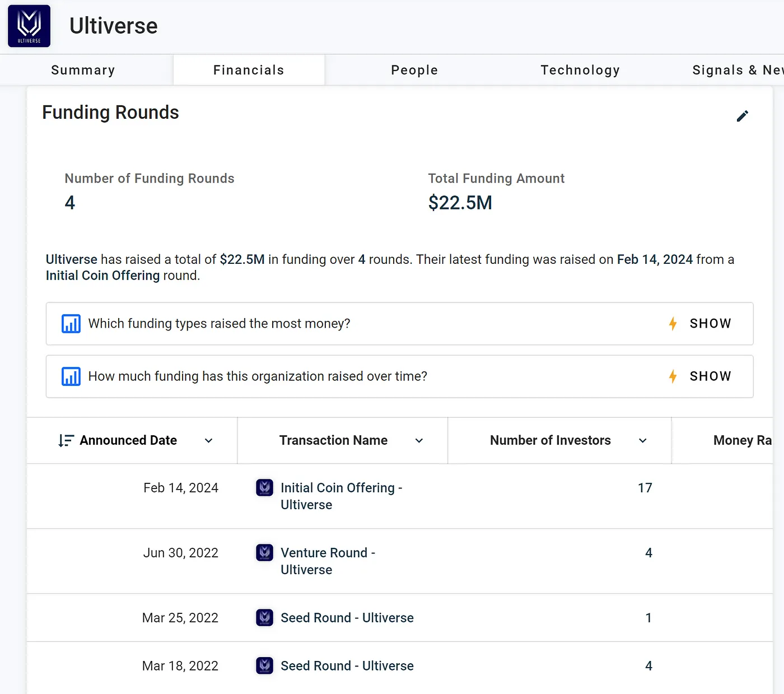This screenshot has width=784, height=694.
Task: Click the Ultiverse link in the summary sentence
Action: coord(72,259)
